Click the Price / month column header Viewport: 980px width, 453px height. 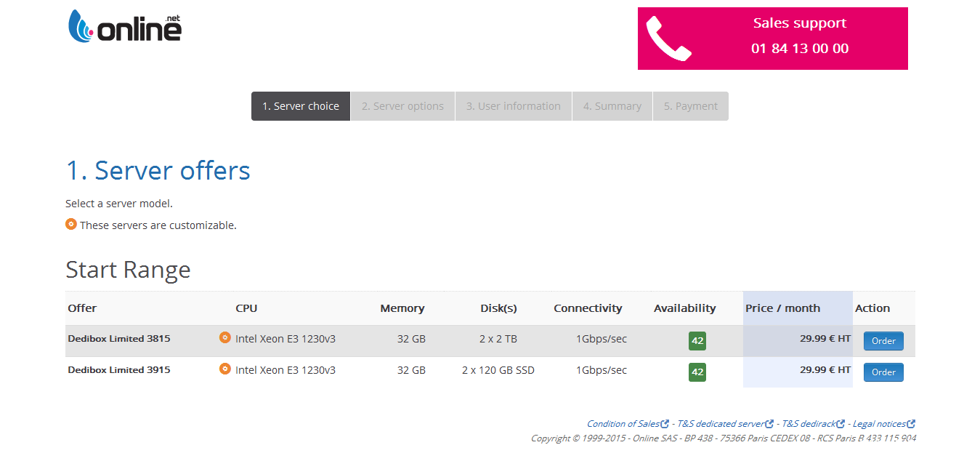[x=782, y=308]
